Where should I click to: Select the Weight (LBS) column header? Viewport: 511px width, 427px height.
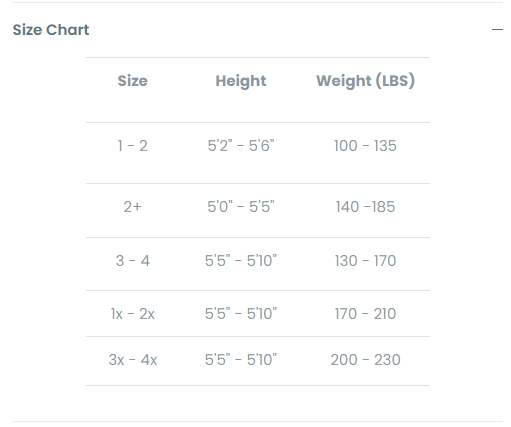pos(365,81)
